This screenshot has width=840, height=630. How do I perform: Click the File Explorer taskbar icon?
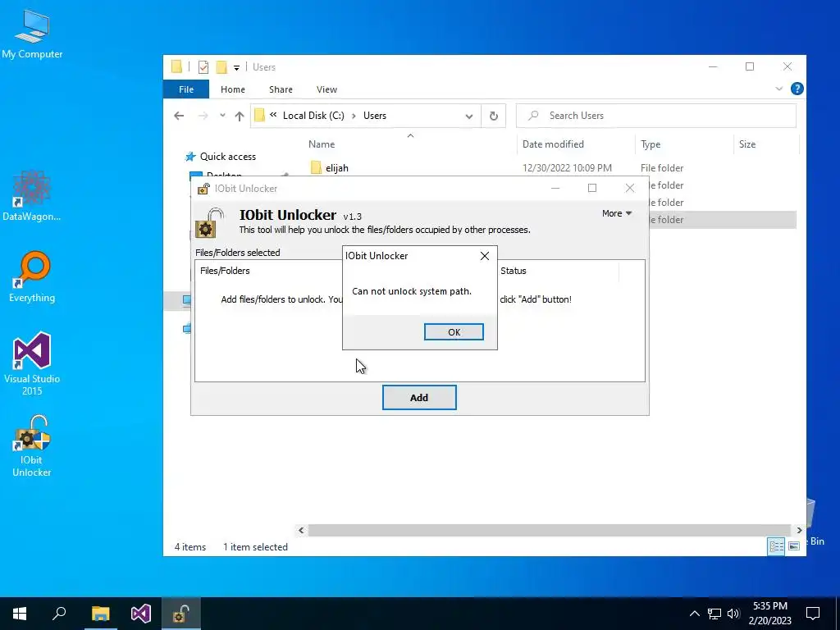point(100,614)
